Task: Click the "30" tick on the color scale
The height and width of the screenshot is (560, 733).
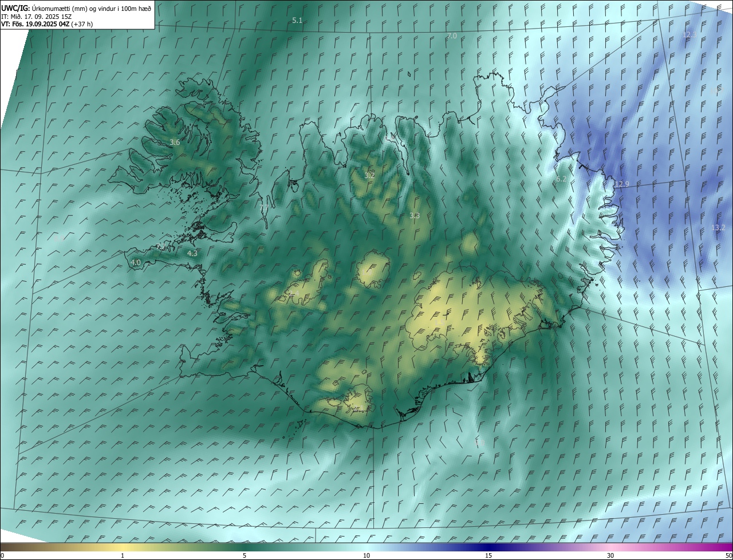Action: click(610, 556)
